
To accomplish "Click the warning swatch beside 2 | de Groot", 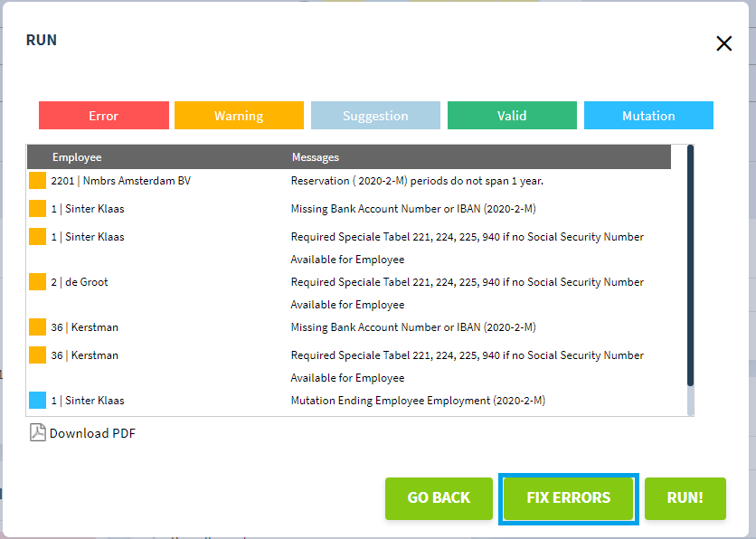I will (37, 282).
